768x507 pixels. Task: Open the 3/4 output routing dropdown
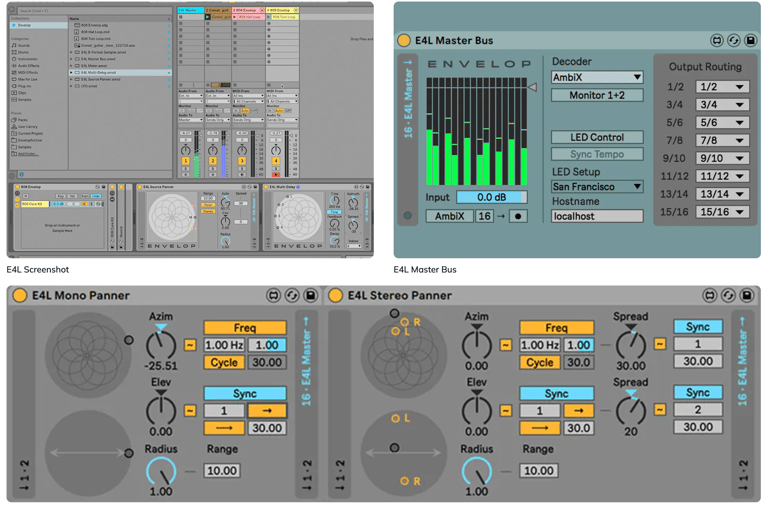point(722,104)
